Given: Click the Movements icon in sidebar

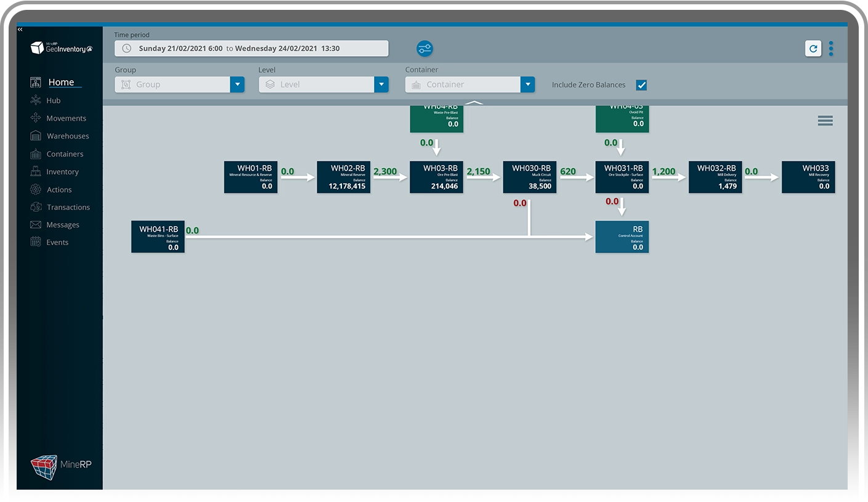Looking at the screenshot, I should [36, 118].
